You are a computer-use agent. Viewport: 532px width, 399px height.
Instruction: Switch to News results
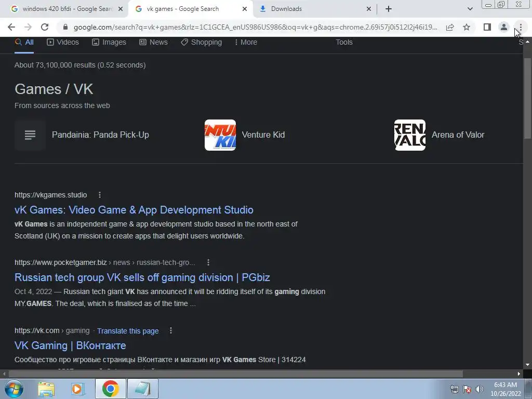[153, 43]
